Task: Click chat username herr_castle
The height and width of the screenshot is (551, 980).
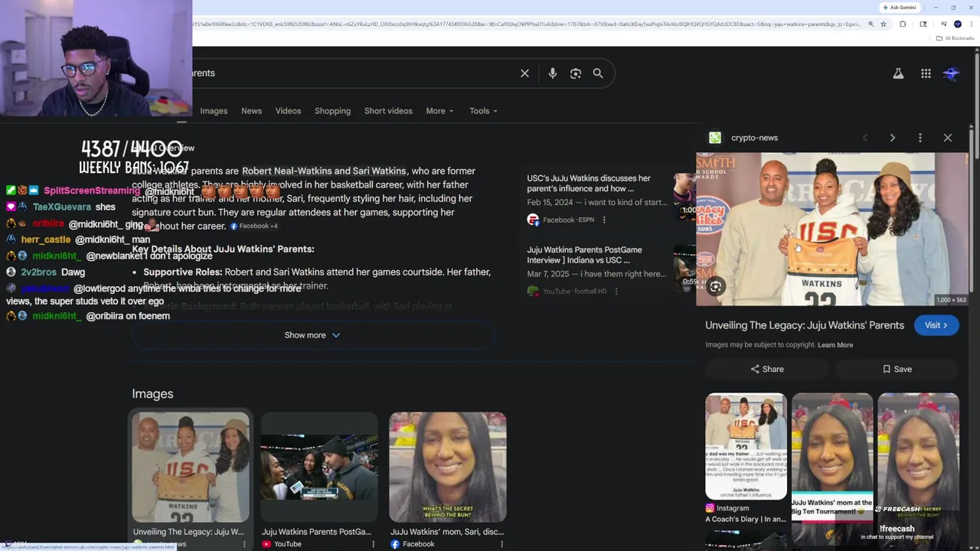Action: pos(46,240)
